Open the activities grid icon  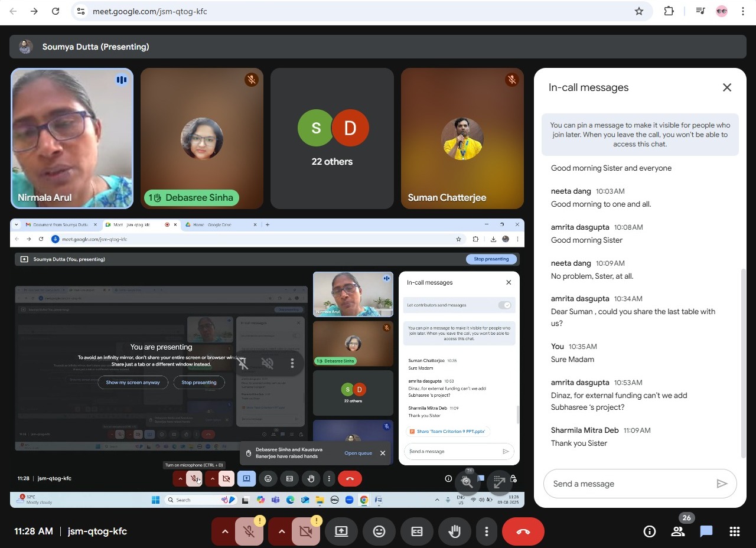[735, 531]
